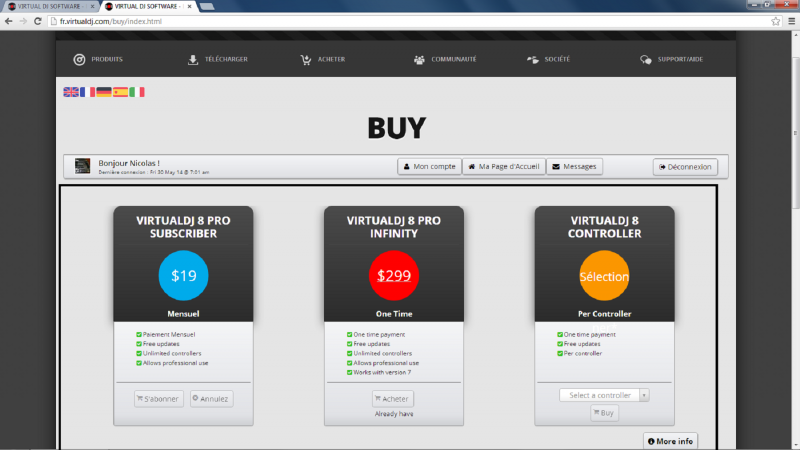Bookmark the page with the star icon
800x450 pixels.
(776, 21)
